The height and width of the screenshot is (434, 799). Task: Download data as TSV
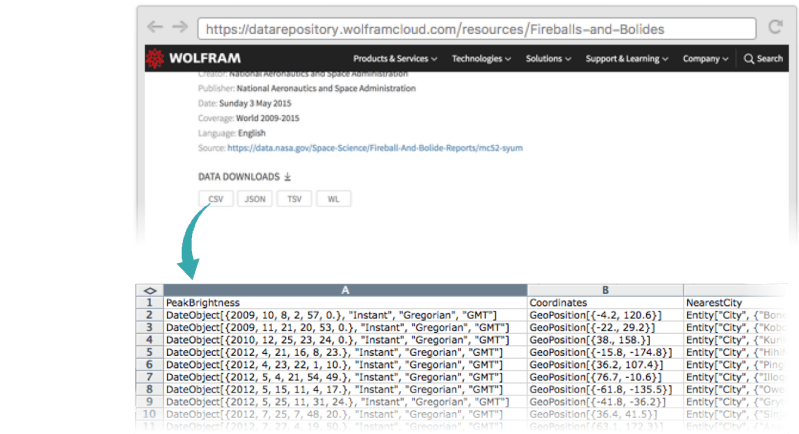pos(294,199)
